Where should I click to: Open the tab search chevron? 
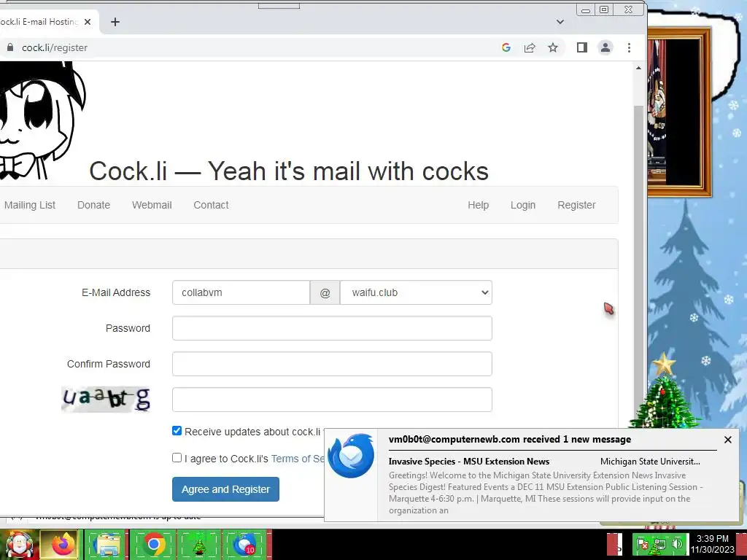[560, 22]
